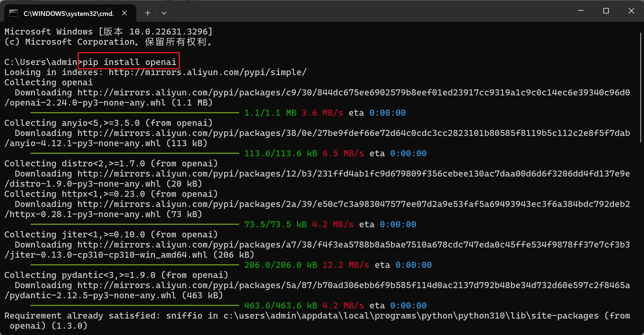644x335 pixels.
Task: Close the cmd.exe tab
Action: click(x=124, y=13)
